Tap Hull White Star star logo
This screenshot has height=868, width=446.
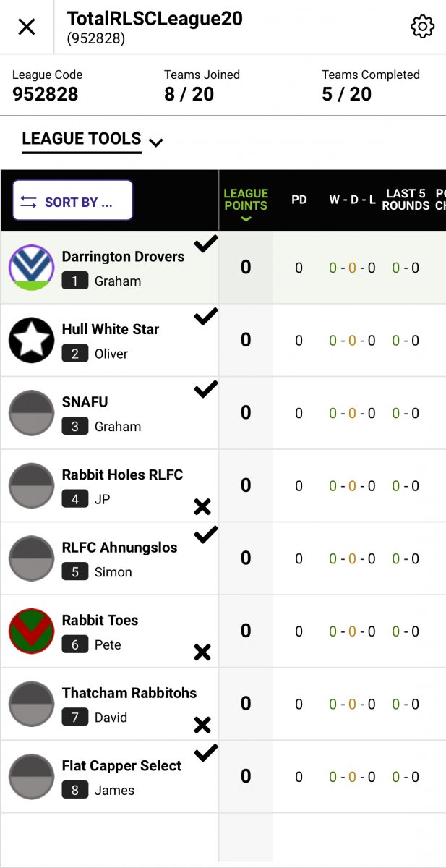tap(32, 340)
